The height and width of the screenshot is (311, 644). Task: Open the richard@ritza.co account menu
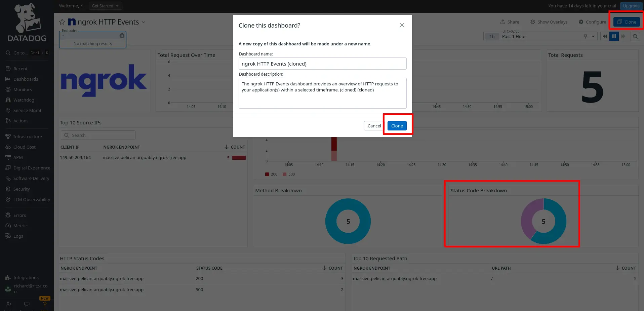pyautogui.click(x=27, y=288)
